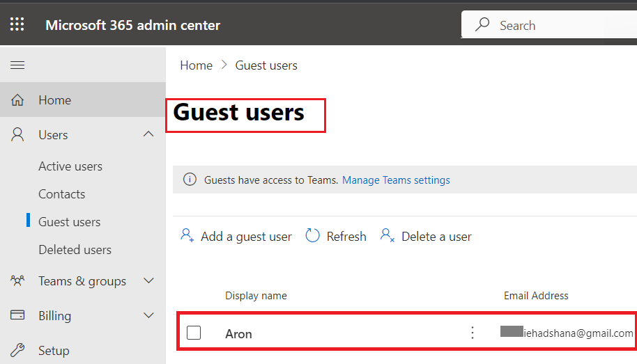Click the Home house icon
This screenshot has height=364, width=637.
pyautogui.click(x=17, y=100)
